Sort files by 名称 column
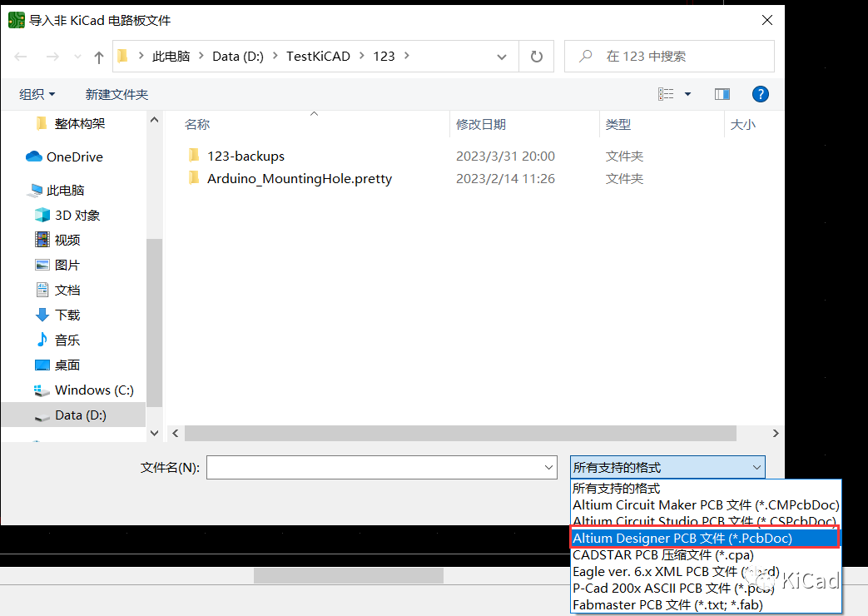Viewport: 868px width, 616px height. pyautogui.click(x=197, y=125)
